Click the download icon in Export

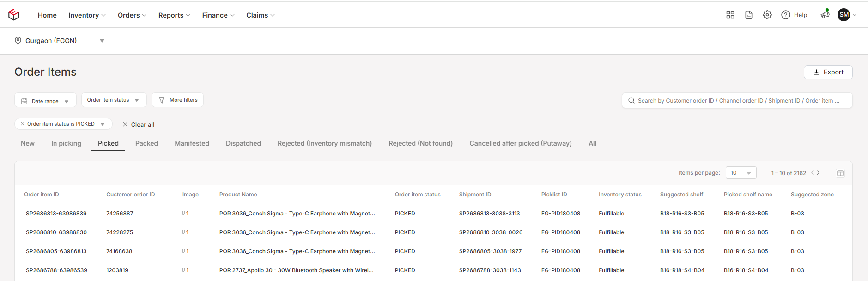[x=817, y=72]
